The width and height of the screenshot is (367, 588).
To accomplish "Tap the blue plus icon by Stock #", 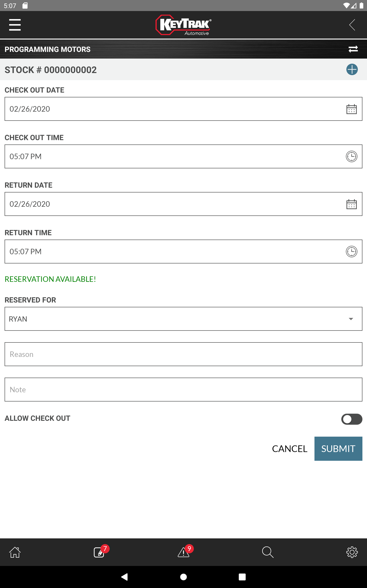I will 352,70.
